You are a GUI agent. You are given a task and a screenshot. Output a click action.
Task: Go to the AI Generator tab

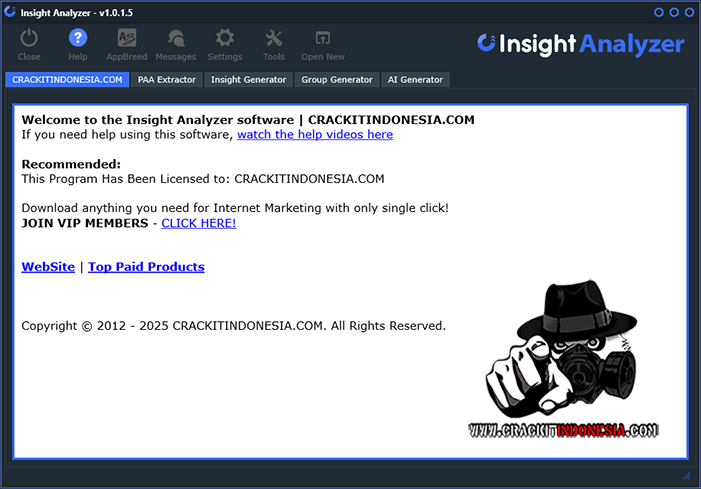pos(415,79)
